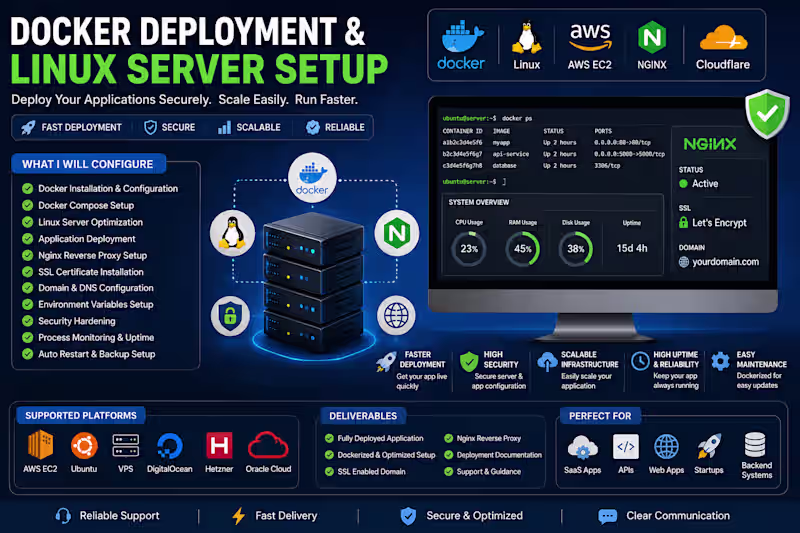Click the cloud upload icon beside SCALABLE INFRASTRUCTURE
This screenshot has width=800, height=533.
[547, 361]
